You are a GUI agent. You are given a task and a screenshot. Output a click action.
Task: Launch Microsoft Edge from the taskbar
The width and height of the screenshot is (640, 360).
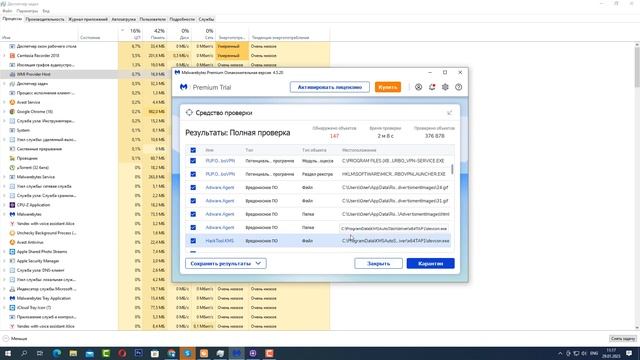[57, 353]
